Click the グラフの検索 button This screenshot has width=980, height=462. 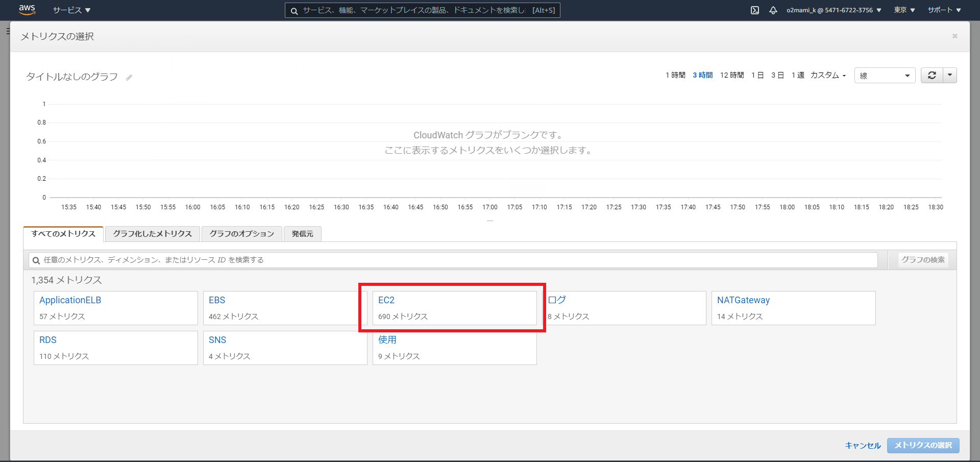pyautogui.click(x=923, y=260)
